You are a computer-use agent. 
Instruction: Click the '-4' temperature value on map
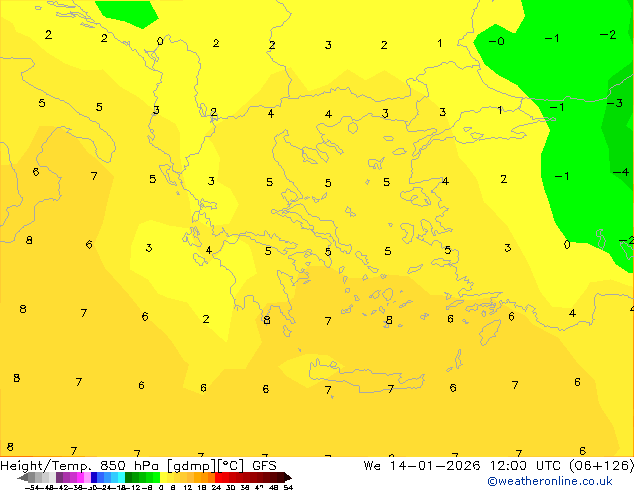pos(621,172)
